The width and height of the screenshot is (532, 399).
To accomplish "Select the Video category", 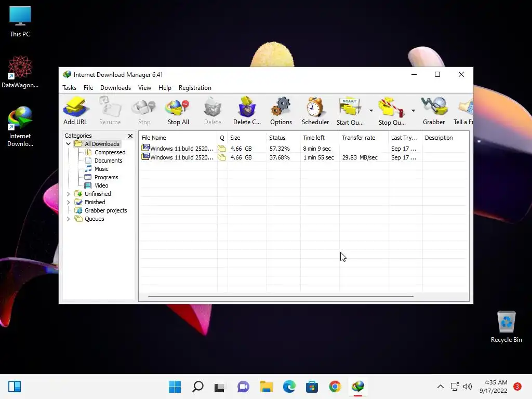I will point(101,185).
